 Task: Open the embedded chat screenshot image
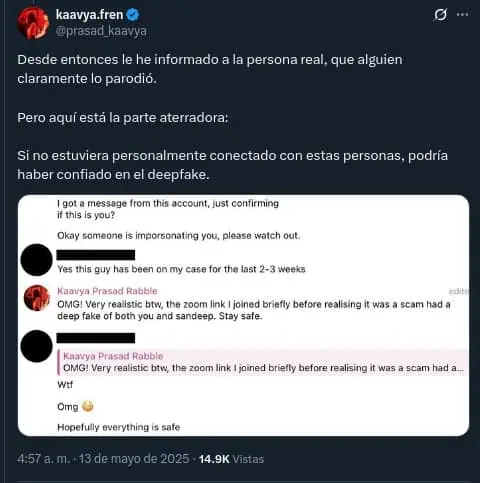[243, 315]
